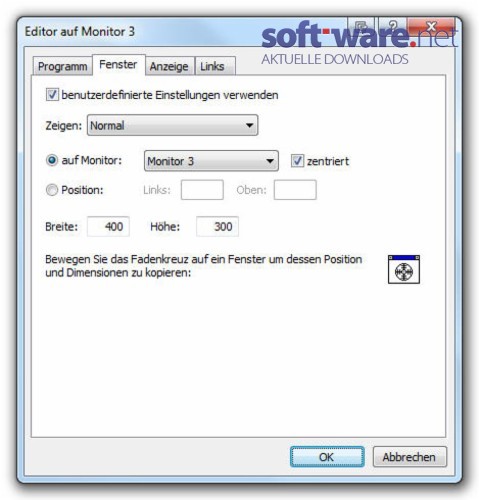Image resolution: width=479 pixels, height=500 pixels.
Task: Select the Fenster tab
Action: 118,64
